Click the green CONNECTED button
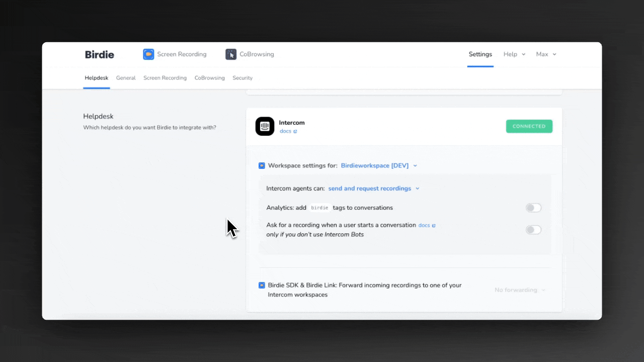 [x=529, y=126]
